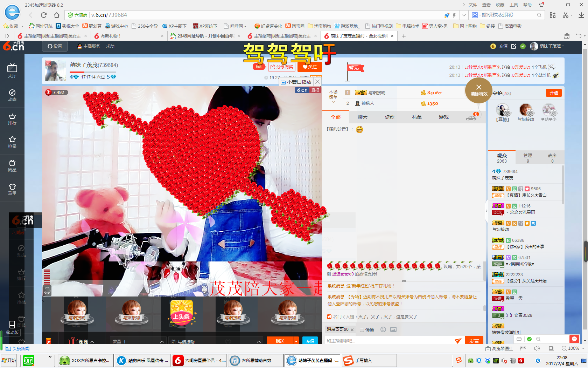Reload the page with the refresh icon
Viewport: 588px width, 368px height.
point(44,15)
